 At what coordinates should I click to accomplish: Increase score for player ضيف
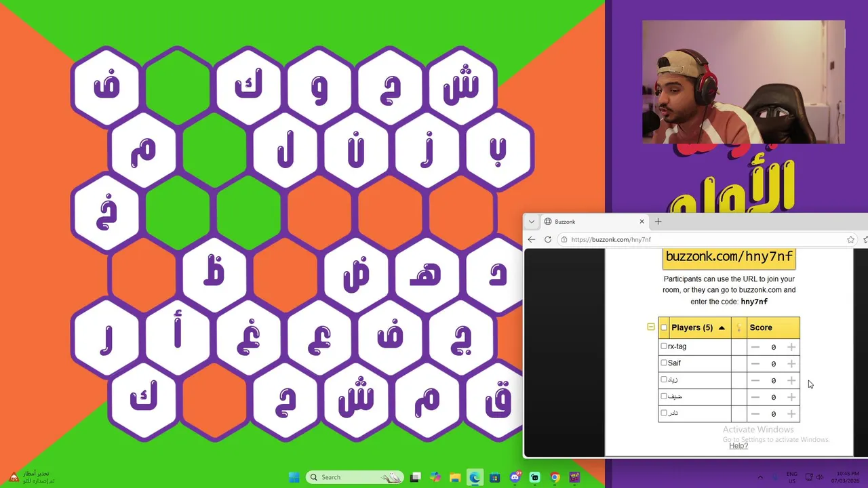coord(791,397)
